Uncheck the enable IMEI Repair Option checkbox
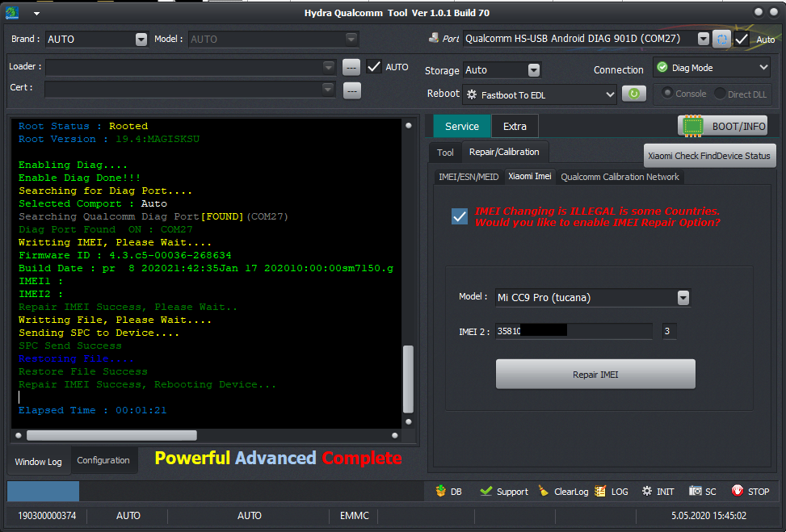 (x=459, y=216)
